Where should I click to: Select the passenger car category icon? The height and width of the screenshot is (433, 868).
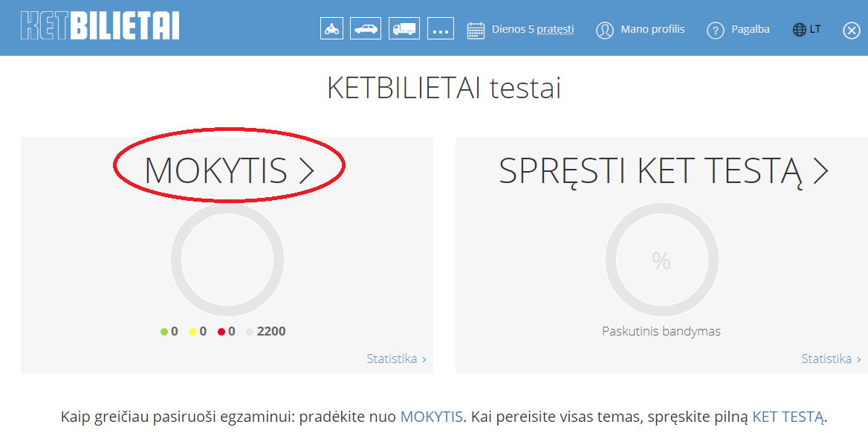pos(366,29)
